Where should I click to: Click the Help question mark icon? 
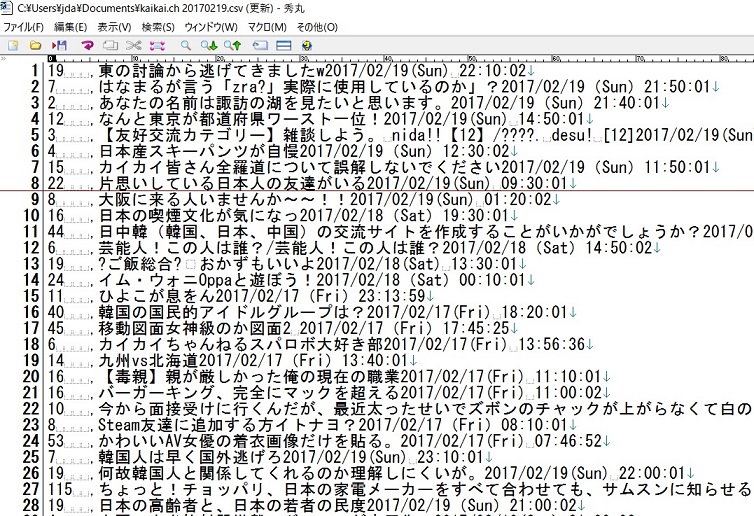click(306, 46)
